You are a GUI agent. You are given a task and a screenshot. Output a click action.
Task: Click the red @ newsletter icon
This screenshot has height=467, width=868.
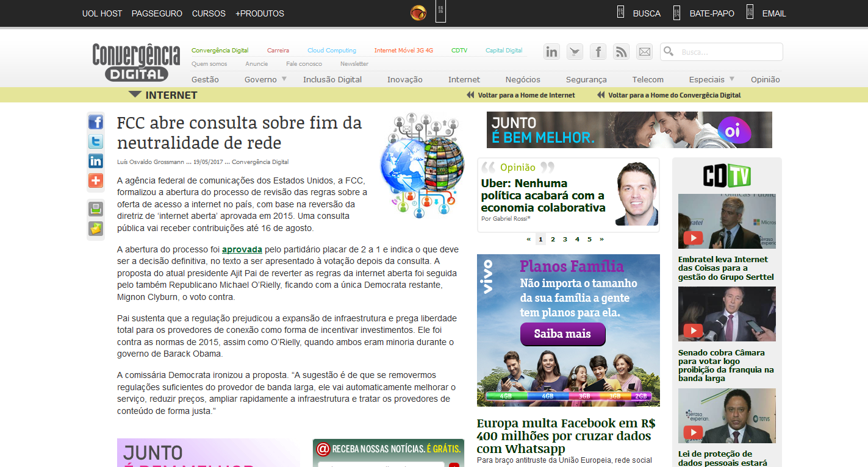click(323, 449)
